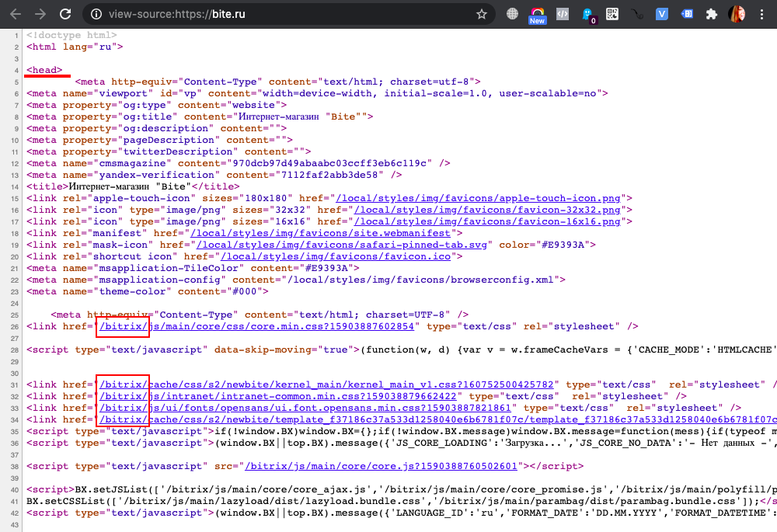
Task: Open the ghost extension with 0 badge
Action: click(588, 15)
